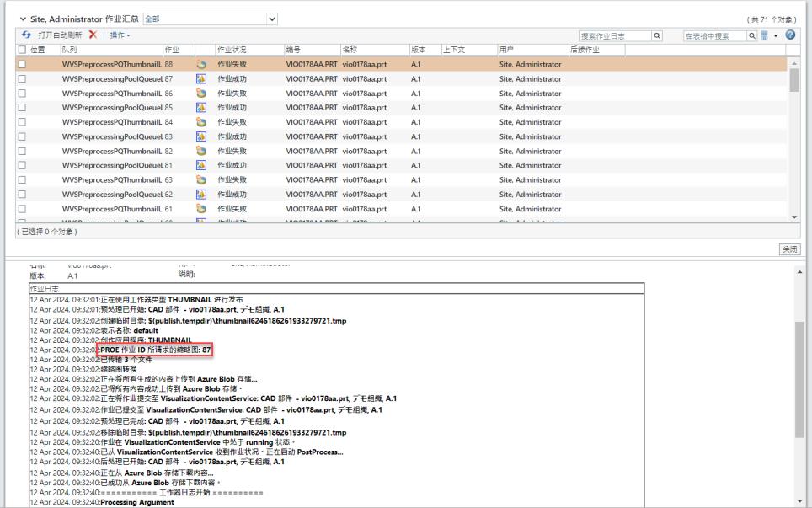The width and height of the screenshot is (812, 508).
Task: Collapse the Site, Administrator 作业汇总 section
Action: (23, 19)
